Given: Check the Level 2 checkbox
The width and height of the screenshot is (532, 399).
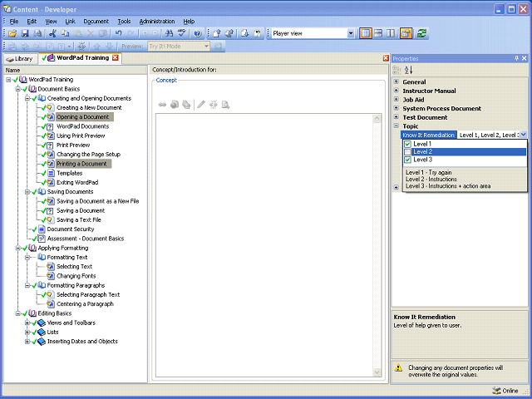Looking at the screenshot, I should pyautogui.click(x=407, y=152).
